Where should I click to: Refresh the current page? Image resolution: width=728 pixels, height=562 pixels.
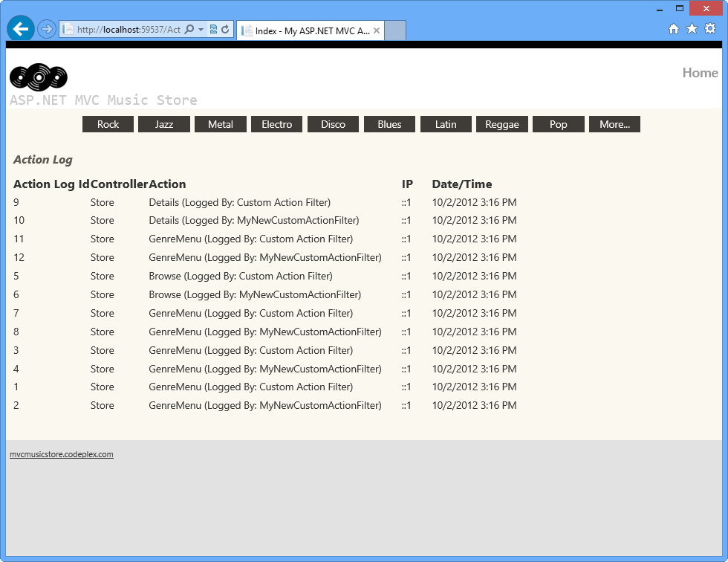click(x=225, y=28)
